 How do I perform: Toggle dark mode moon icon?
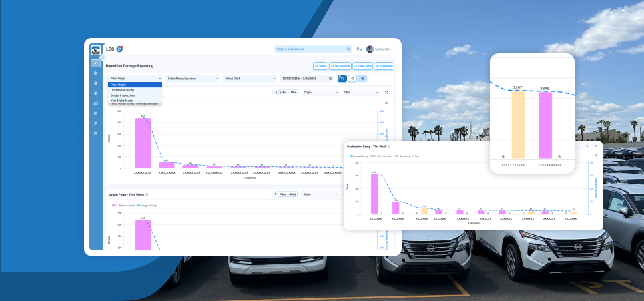(359, 49)
